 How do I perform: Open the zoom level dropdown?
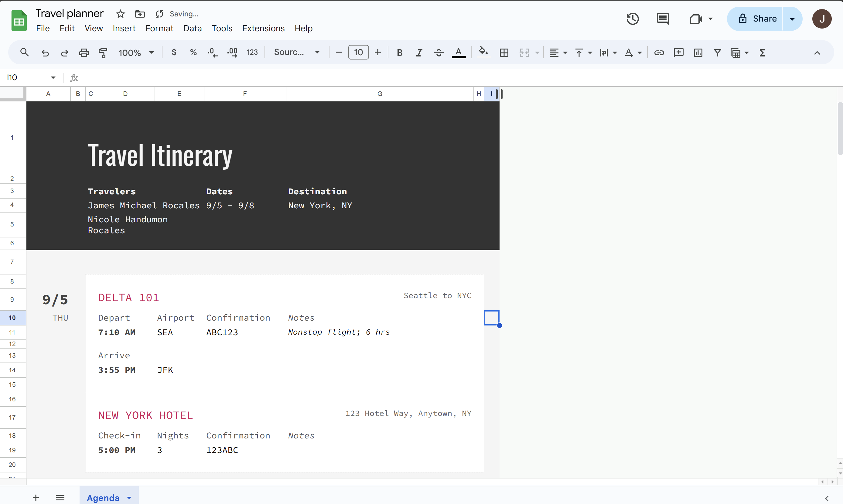pos(136,53)
